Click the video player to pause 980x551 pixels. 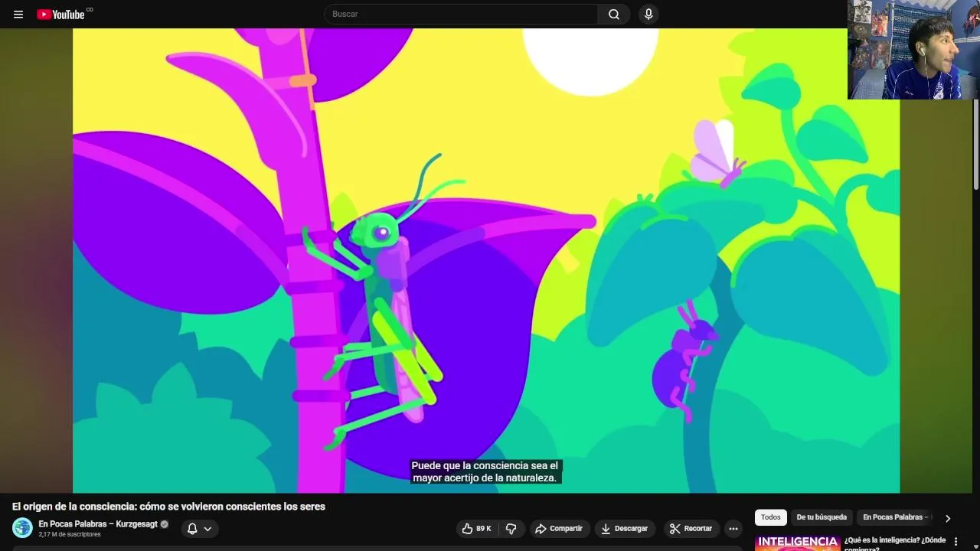486,260
